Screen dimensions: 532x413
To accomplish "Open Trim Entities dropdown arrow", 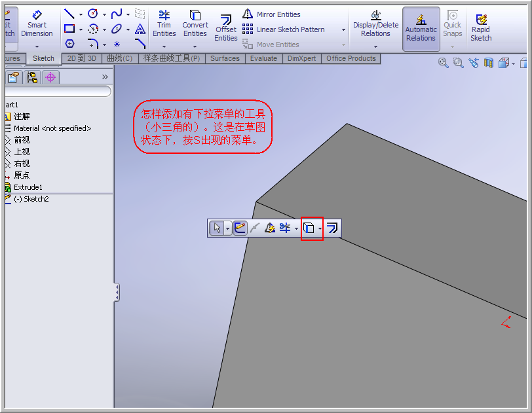I will pos(164,46).
